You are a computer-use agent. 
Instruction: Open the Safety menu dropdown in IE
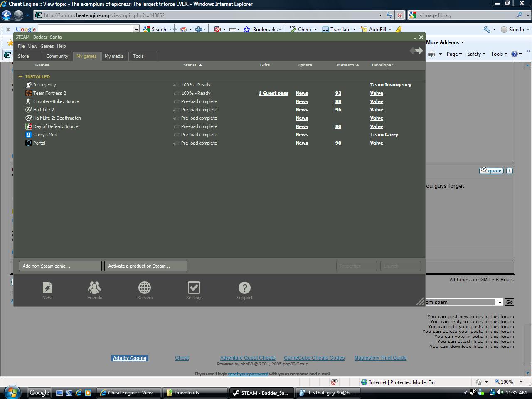(476, 54)
